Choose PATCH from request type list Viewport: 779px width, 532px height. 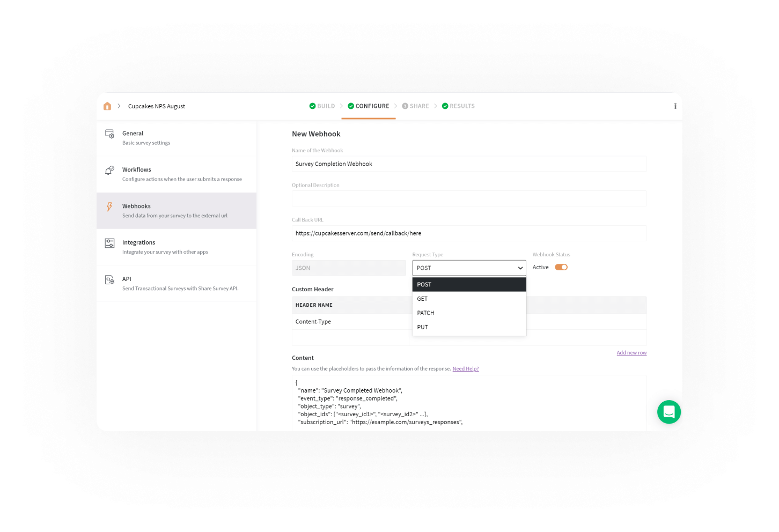(426, 313)
